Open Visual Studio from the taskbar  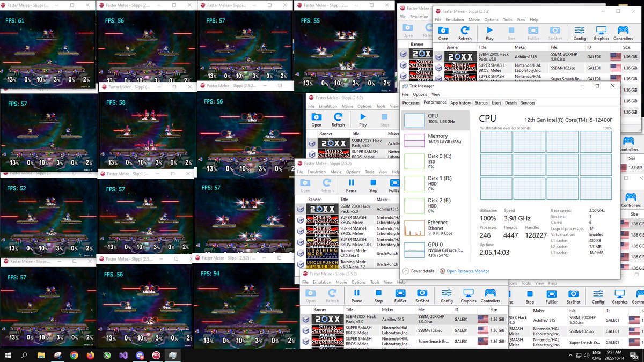pos(123,355)
